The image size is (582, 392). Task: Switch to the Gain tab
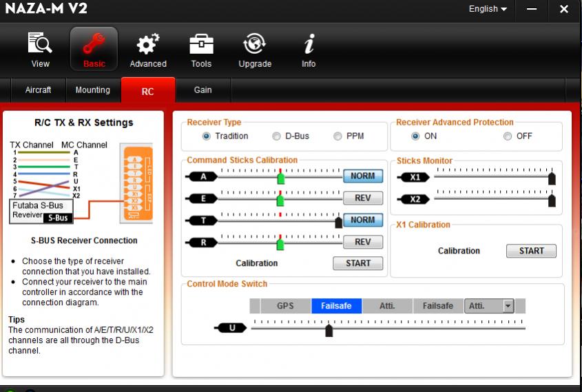(202, 90)
